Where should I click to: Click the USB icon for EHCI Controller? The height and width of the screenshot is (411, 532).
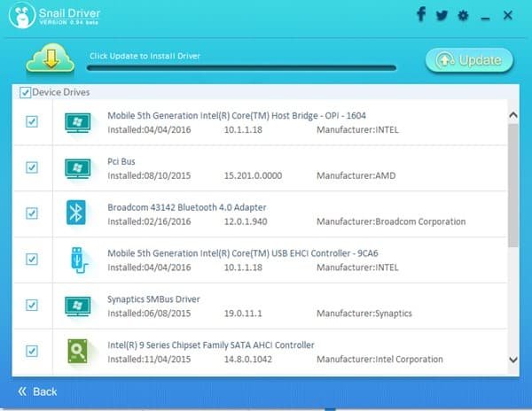click(x=78, y=259)
